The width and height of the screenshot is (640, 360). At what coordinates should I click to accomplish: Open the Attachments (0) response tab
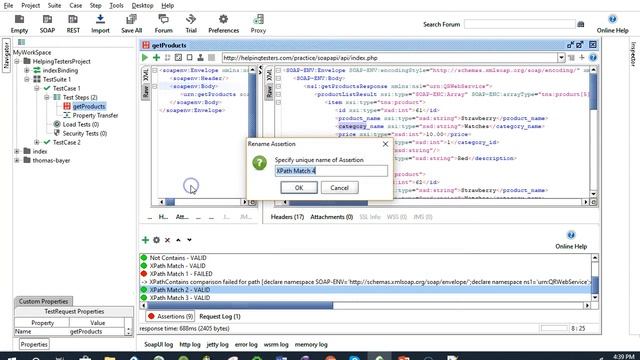tap(331, 217)
